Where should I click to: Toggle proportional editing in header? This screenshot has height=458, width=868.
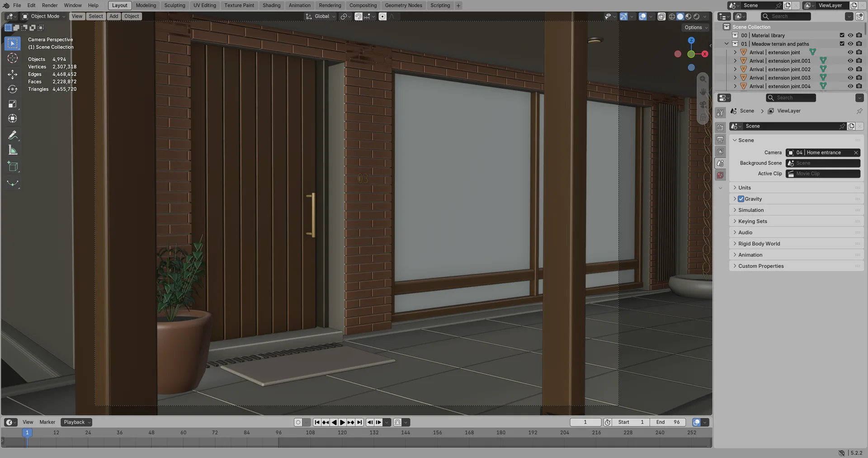(382, 16)
